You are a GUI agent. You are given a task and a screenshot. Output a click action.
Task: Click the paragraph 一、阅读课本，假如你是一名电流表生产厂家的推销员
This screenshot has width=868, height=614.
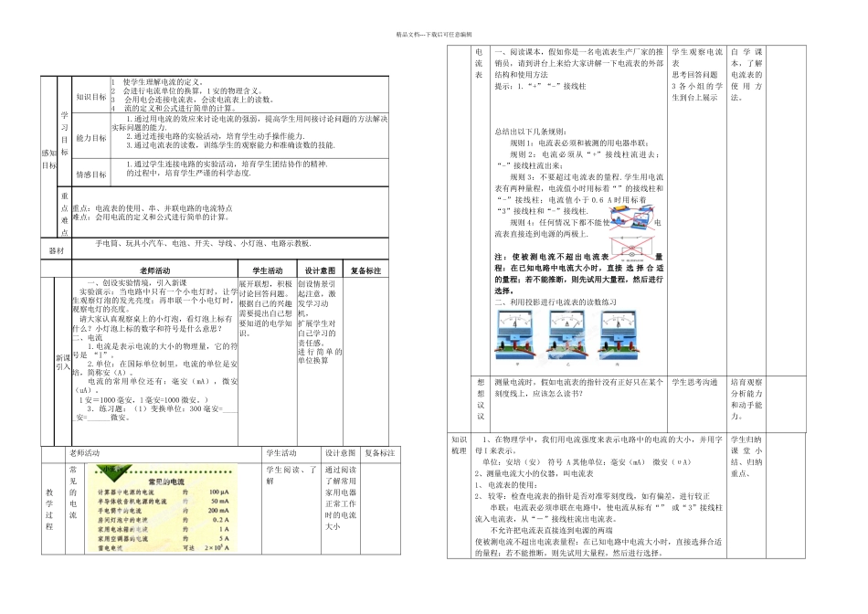[x=578, y=63]
